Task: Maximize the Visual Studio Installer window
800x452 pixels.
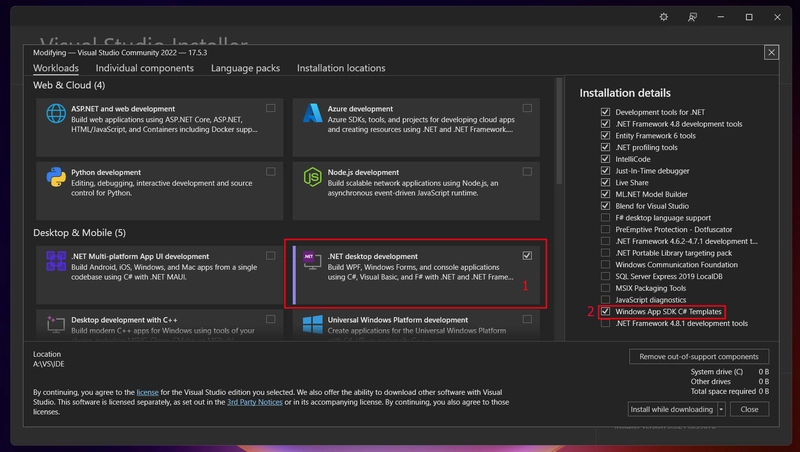Action: point(749,17)
